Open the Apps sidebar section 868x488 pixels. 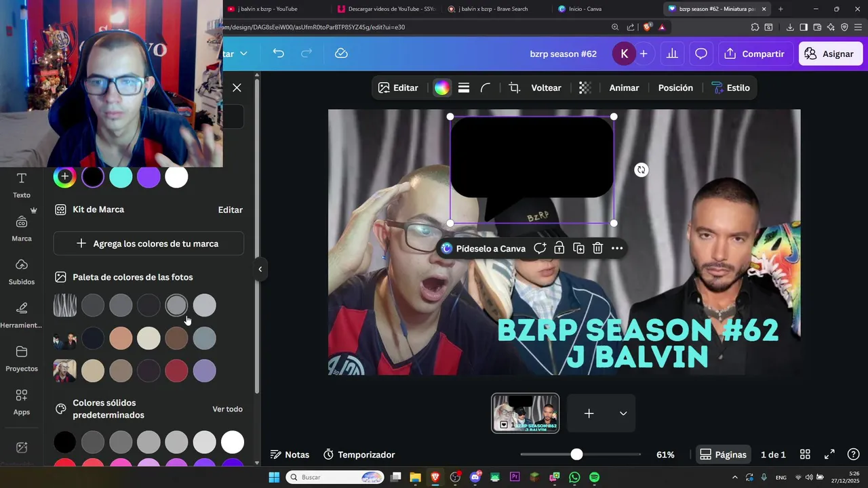click(22, 402)
